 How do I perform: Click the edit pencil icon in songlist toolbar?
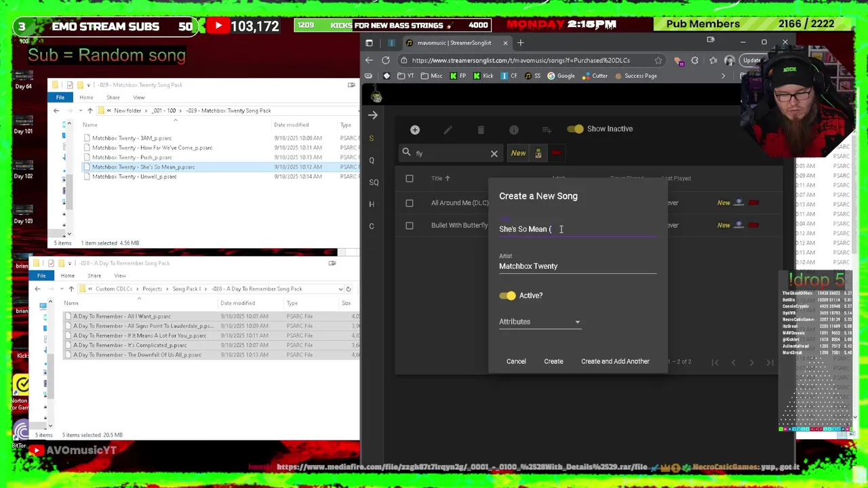448,129
